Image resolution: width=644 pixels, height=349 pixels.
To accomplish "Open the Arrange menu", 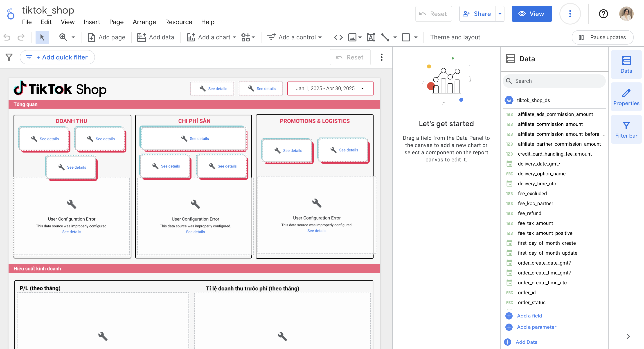I will pyautogui.click(x=144, y=22).
